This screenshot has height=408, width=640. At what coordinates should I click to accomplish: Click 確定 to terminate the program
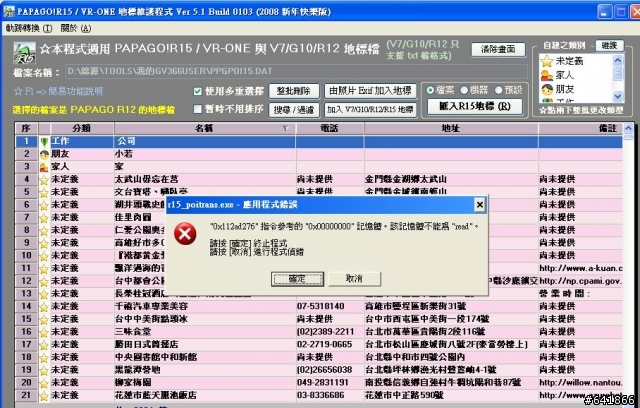tap(297, 279)
